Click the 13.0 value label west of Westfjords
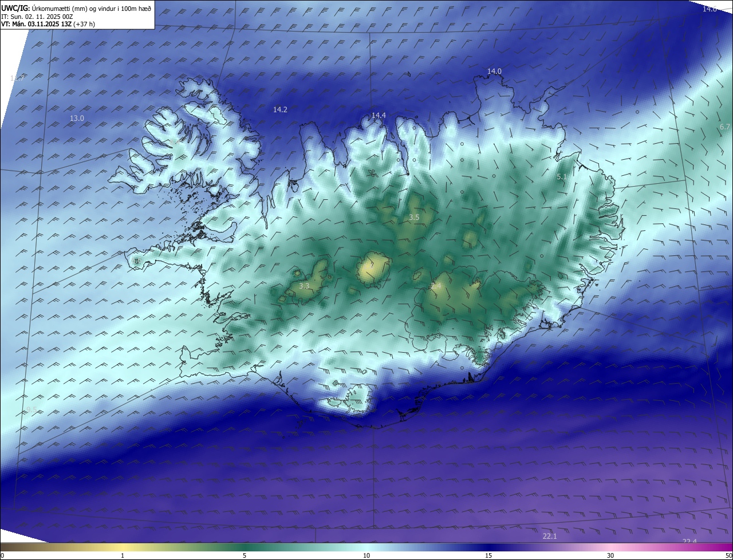The height and width of the screenshot is (560, 733). [x=77, y=118]
